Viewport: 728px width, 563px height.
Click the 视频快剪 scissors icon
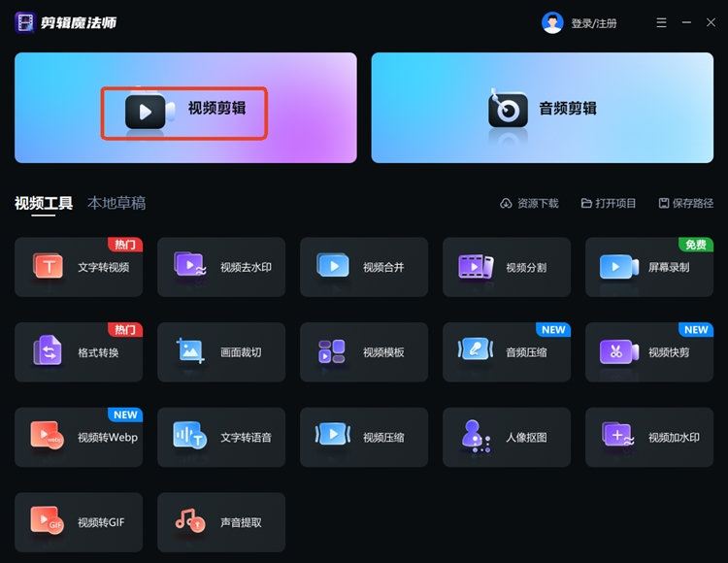tap(619, 351)
